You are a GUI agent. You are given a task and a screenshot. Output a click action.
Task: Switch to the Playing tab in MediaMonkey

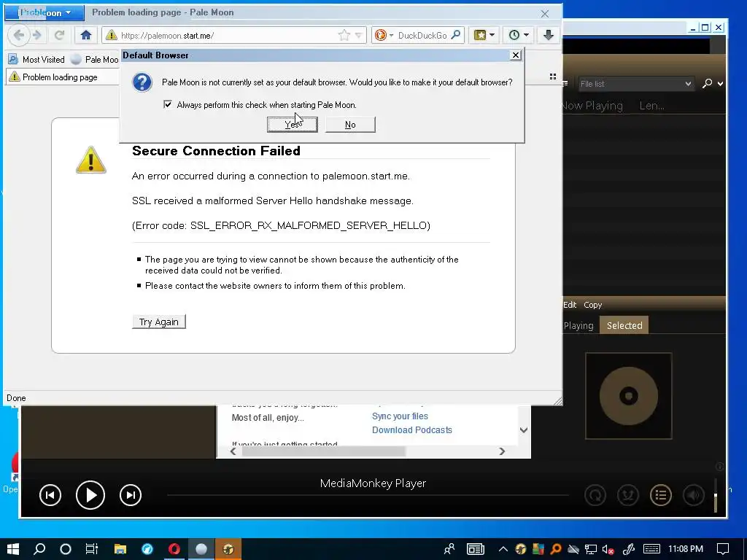pyautogui.click(x=578, y=326)
